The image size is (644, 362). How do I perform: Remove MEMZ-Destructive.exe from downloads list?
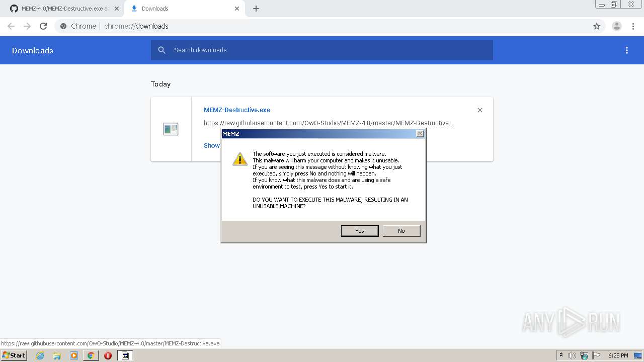pos(480,110)
